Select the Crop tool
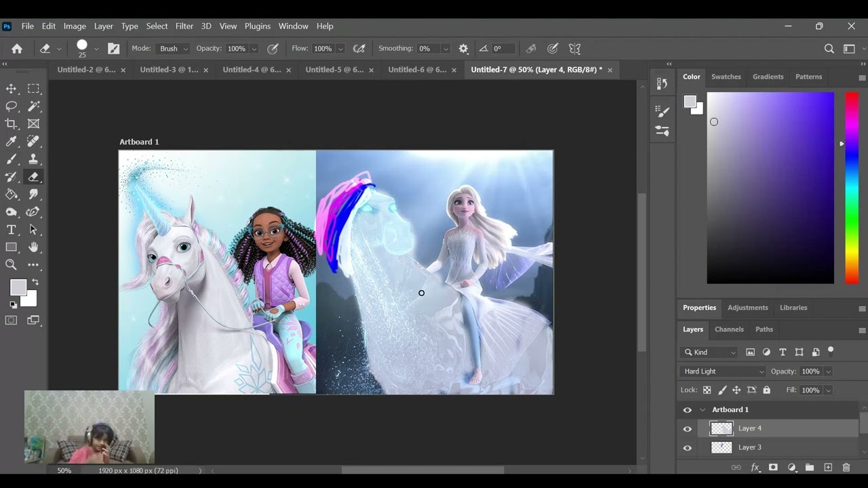The width and height of the screenshot is (868, 488). (12, 124)
